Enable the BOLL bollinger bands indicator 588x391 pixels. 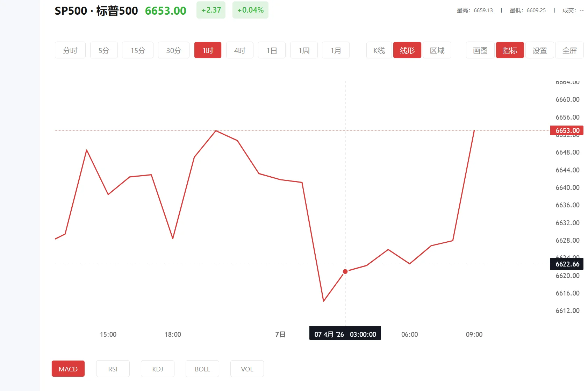[202, 369]
